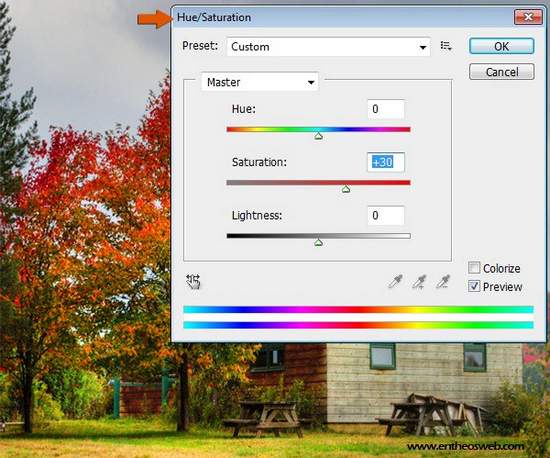Screen dimensions: 550x458
Task: Select the on-image targeted adjustment hand tool
Action: click(x=193, y=282)
